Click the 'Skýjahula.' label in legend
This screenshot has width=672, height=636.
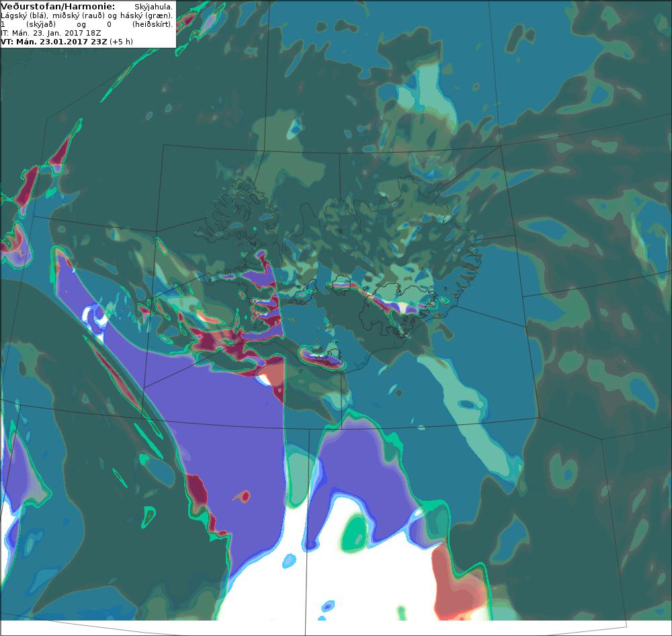[153, 7]
